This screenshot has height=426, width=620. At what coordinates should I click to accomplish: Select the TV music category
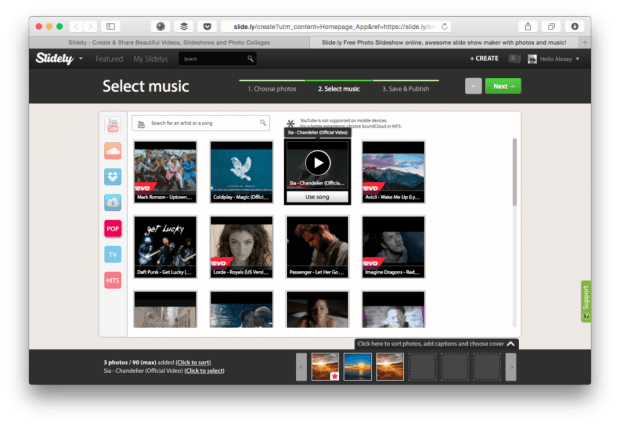113,254
